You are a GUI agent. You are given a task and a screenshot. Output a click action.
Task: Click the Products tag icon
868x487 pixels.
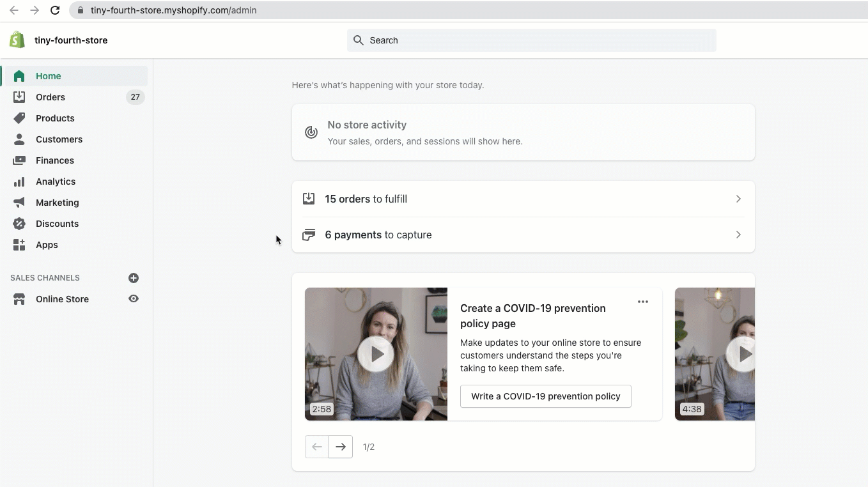pos(19,118)
